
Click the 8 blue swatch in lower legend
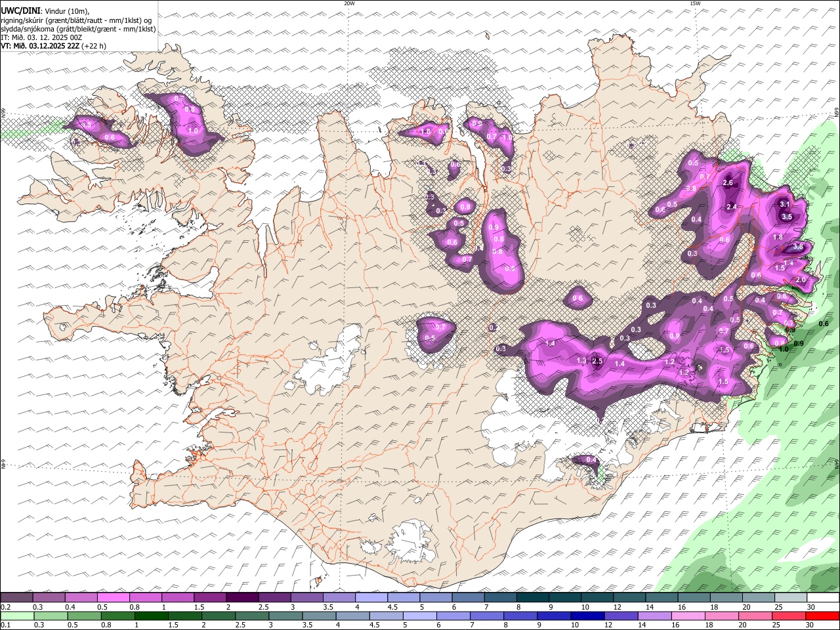[520, 616]
